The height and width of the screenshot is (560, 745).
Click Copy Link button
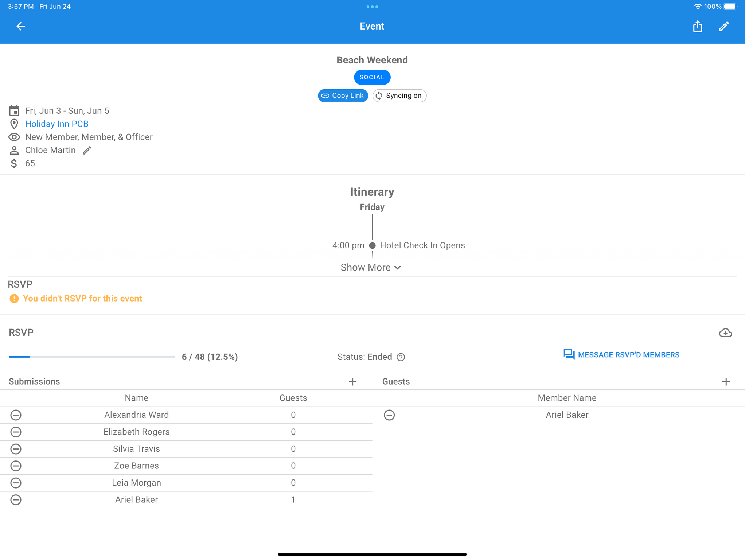343,96
